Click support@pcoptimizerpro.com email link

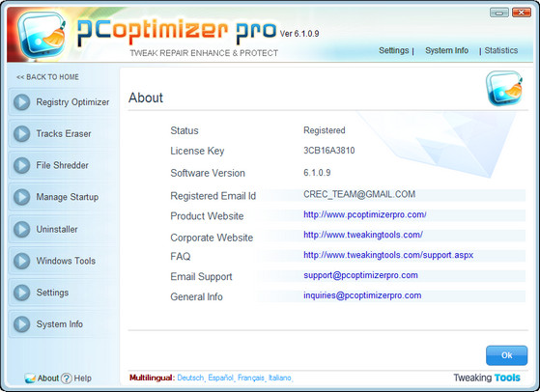pyautogui.click(x=360, y=275)
